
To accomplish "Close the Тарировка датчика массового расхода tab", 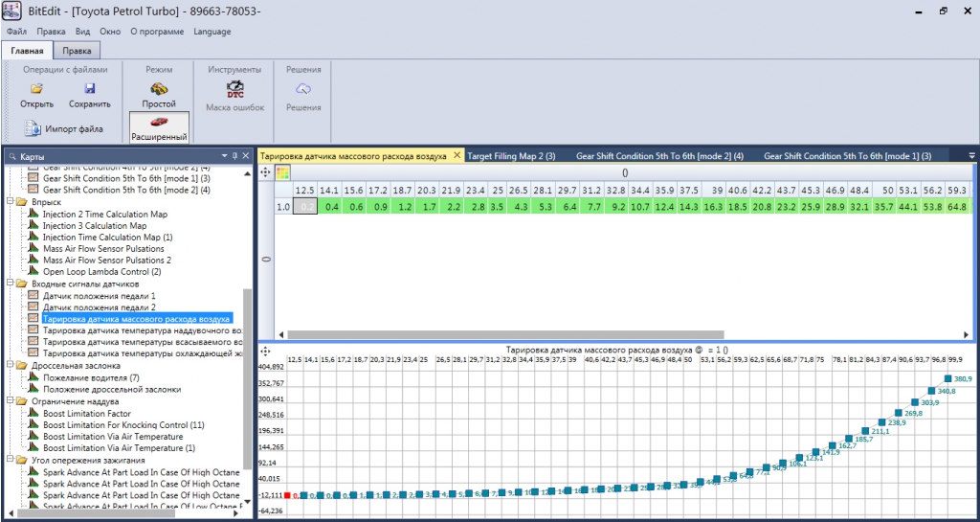I will [457, 155].
